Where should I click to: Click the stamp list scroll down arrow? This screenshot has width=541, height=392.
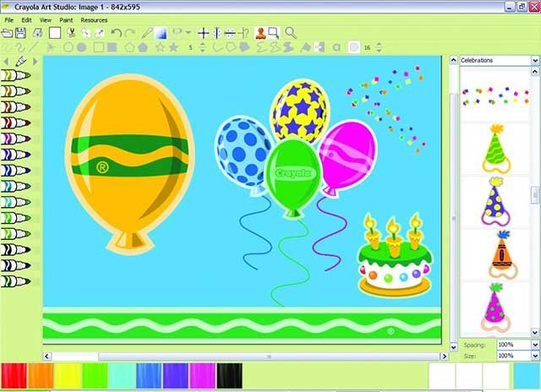(x=535, y=333)
